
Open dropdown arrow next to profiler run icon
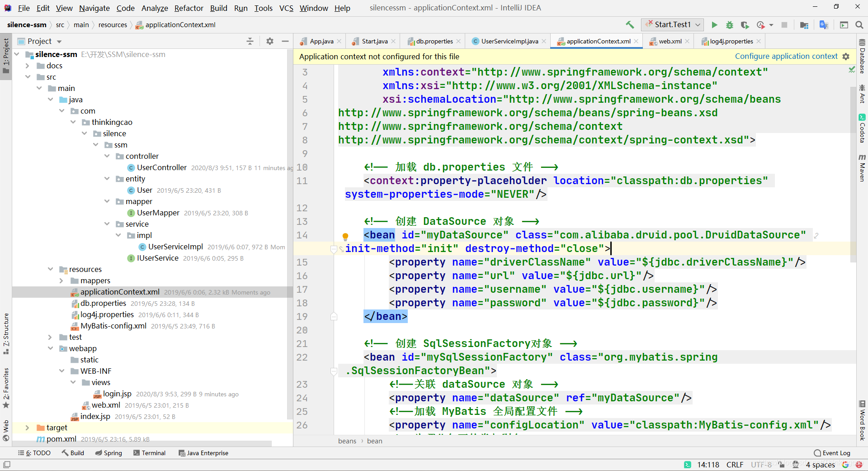[771, 25]
